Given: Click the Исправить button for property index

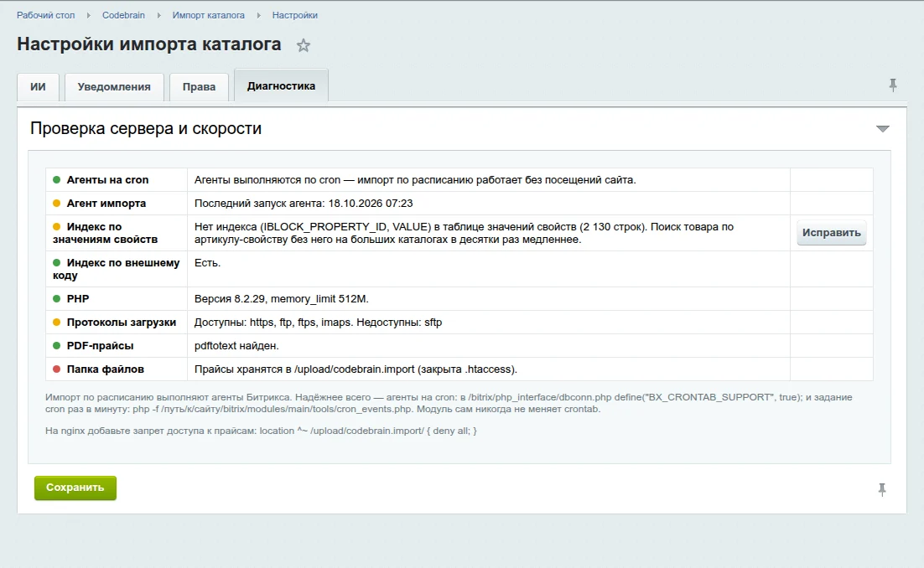Looking at the screenshot, I should point(832,233).
